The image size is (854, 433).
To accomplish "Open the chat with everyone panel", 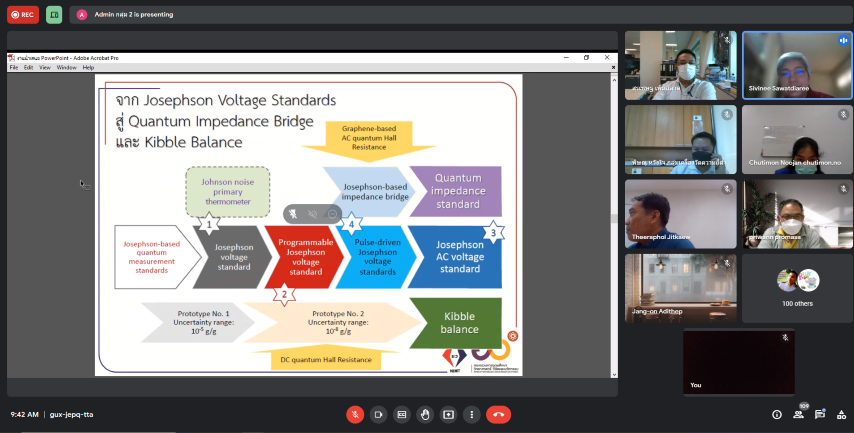I will click(820, 414).
